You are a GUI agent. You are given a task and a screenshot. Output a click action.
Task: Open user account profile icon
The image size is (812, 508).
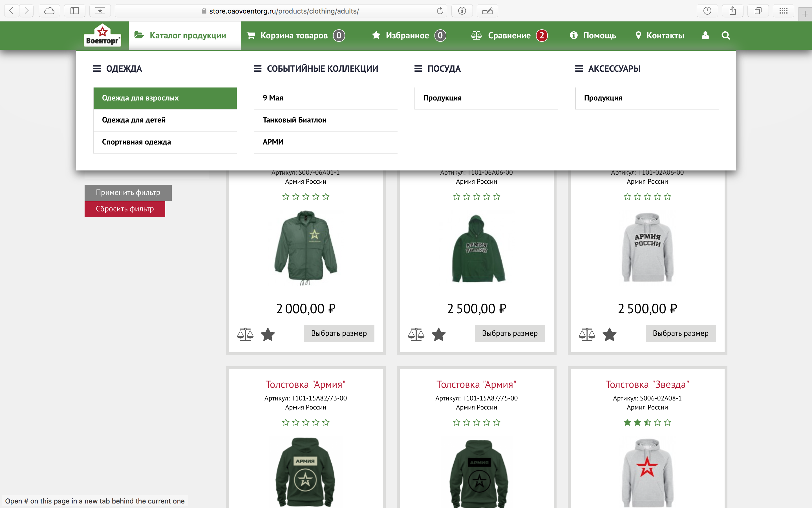pos(705,35)
